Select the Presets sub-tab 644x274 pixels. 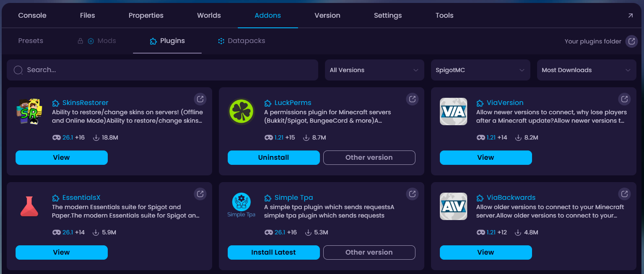[31, 41]
